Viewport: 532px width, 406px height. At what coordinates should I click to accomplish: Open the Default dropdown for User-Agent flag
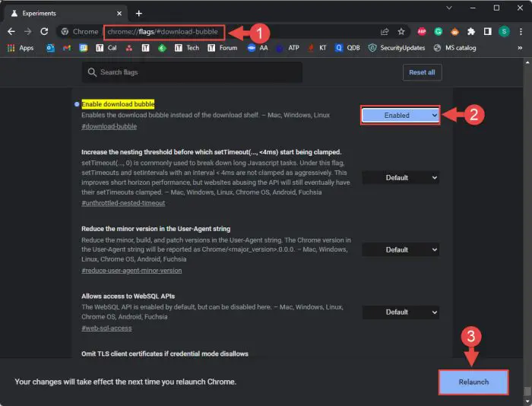click(401, 249)
